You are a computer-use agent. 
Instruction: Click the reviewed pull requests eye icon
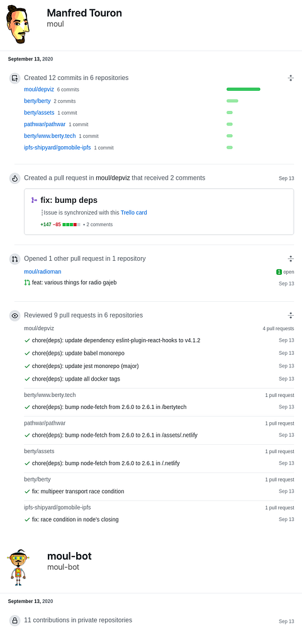tap(14, 316)
